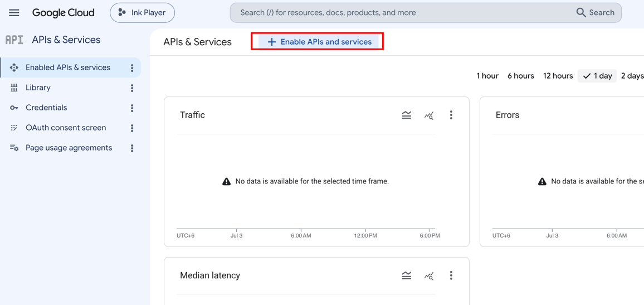Select the 12 hours time range
Screen dimensions: 644x305
coord(558,76)
